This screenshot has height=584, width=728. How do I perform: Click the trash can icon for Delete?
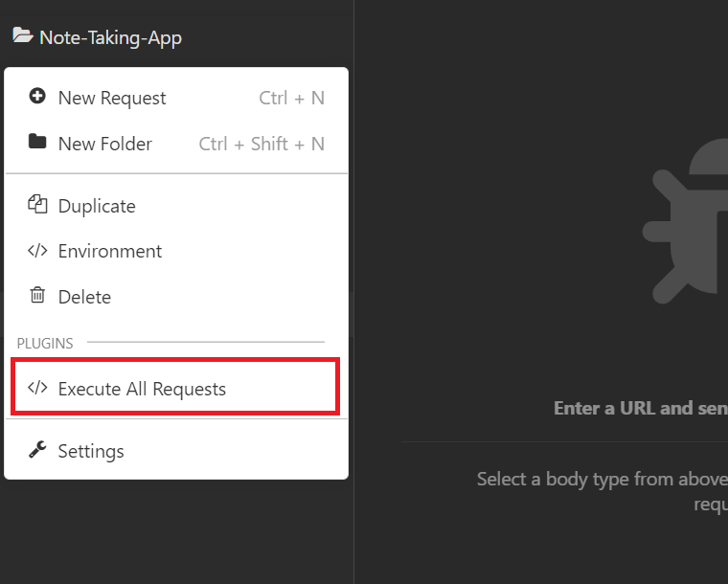pos(37,295)
